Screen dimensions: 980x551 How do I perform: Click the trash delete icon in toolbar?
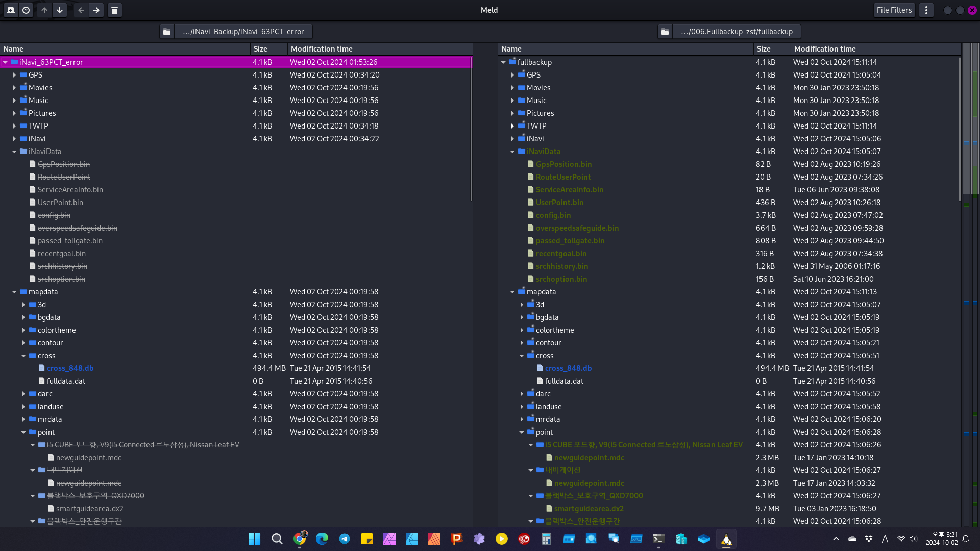click(x=115, y=10)
